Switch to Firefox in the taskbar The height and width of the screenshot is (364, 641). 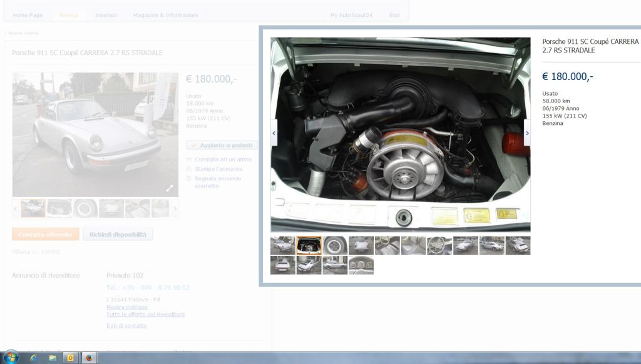click(89, 358)
